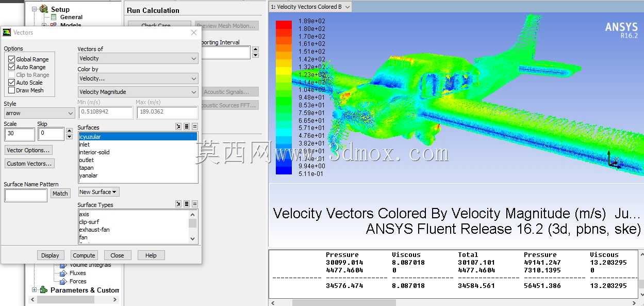Select exhaust-fan in Surface Types list
The width and height of the screenshot is (644, 306).
point(134,230)
